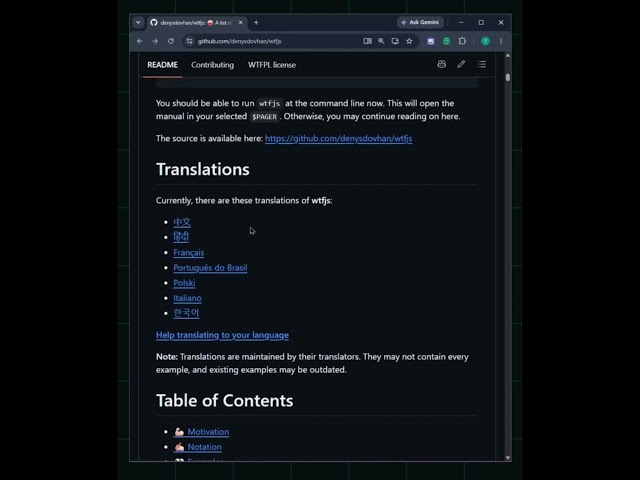Open the Português do Brasil translation
The height and width of the screenshot is (480, 640).
coord(210,268)
